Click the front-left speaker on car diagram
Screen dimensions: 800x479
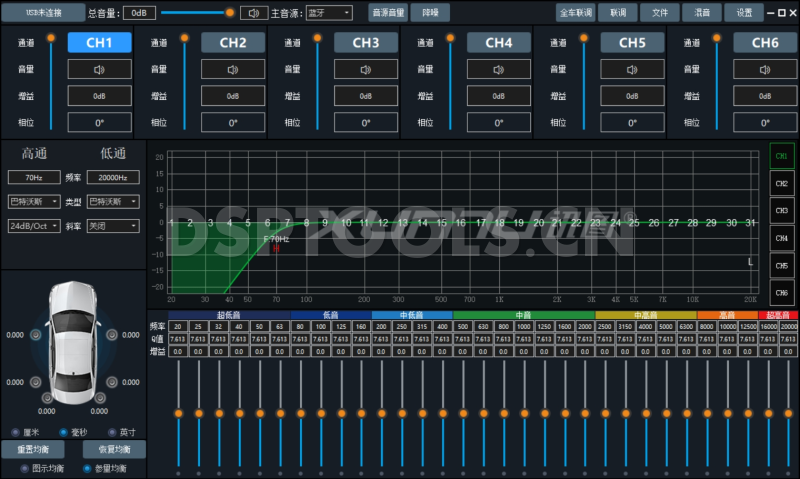coord(35,335)
